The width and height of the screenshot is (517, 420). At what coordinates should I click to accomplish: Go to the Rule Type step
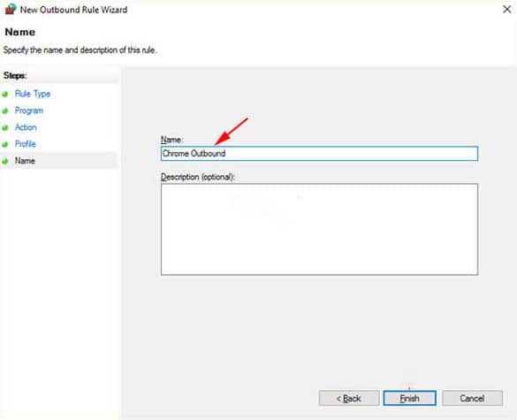[x=33, y=94]
